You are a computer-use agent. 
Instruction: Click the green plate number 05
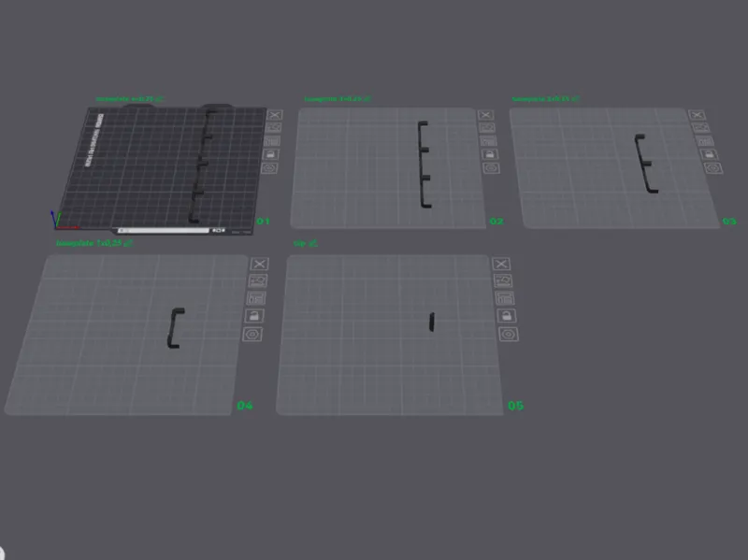tap(516, 406)
